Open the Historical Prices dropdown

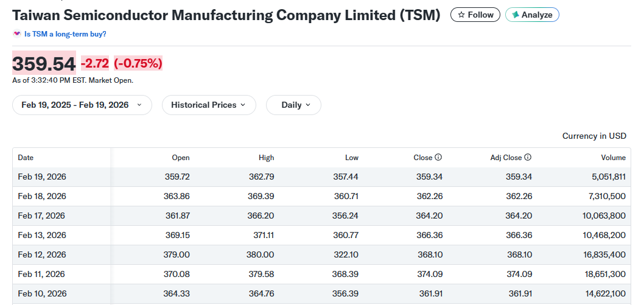(x=209, y=105)
